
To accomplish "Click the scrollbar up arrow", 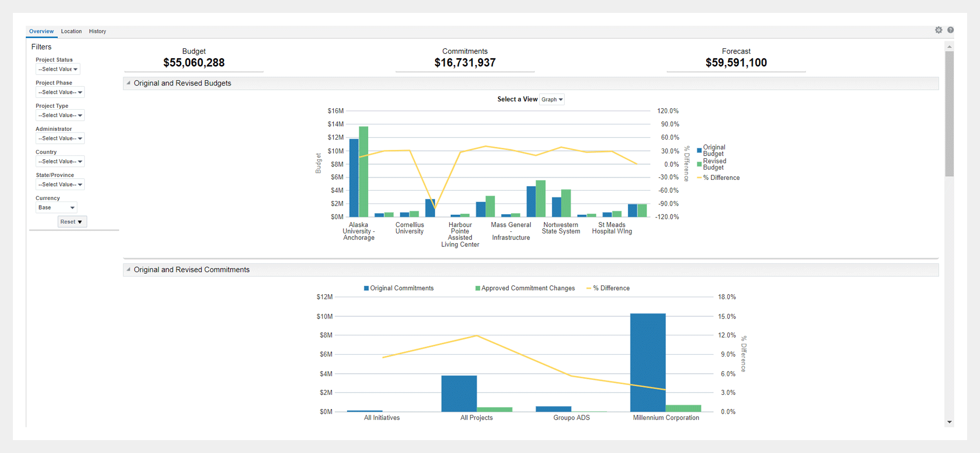I will click(949, 47).
